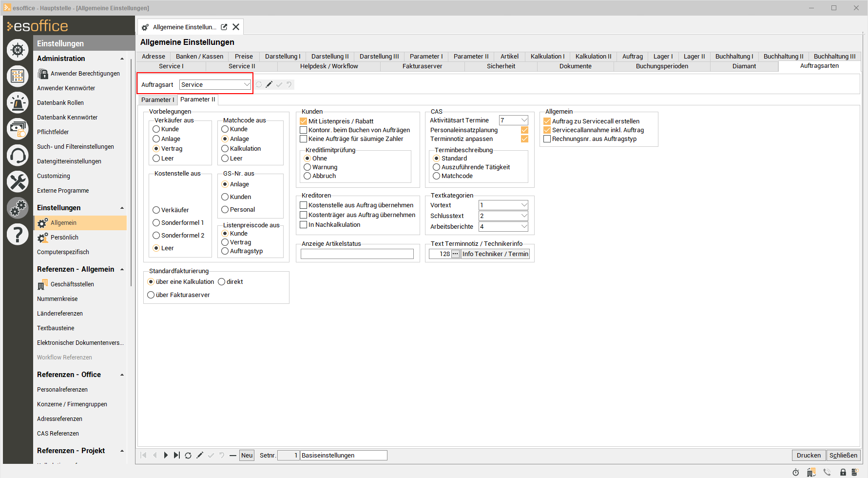This screenshot has height=478, width=868.
Task: Open the Aktivitätsart Termine dropdown
Action: (524, 120)
